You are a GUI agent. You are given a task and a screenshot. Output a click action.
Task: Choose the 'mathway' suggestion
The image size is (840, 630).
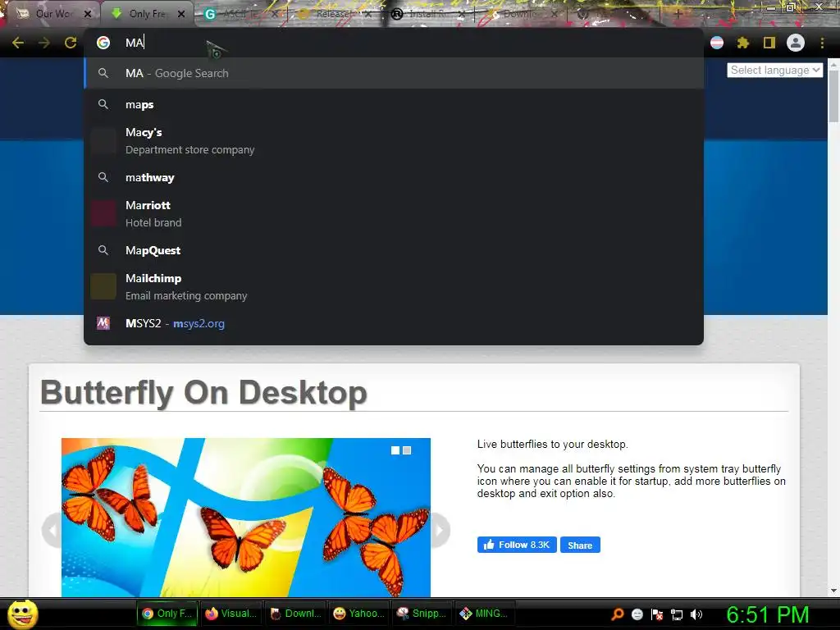(x=394, y=177)
